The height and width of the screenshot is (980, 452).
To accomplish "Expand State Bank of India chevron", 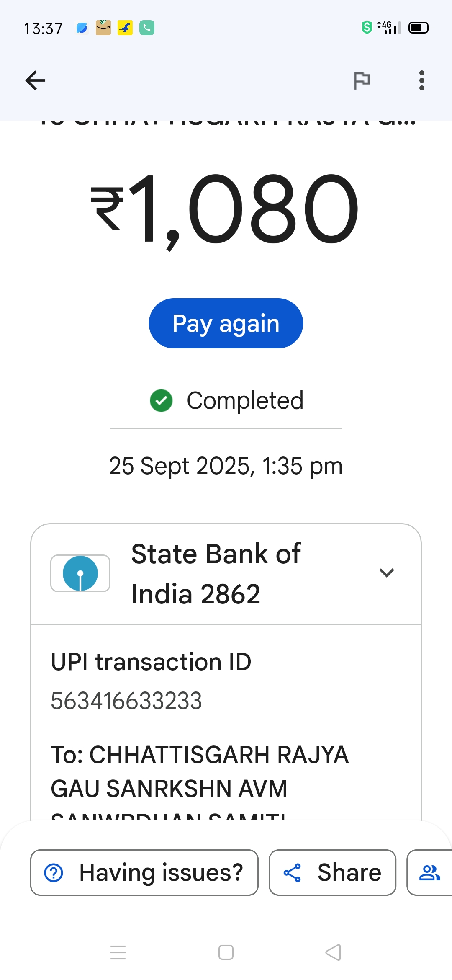I will 386,573.
